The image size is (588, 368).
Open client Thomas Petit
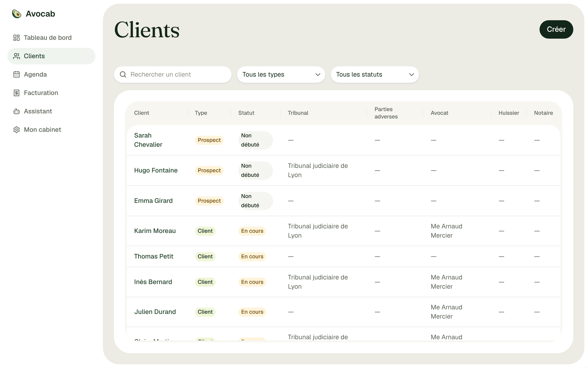pos(154,256)
